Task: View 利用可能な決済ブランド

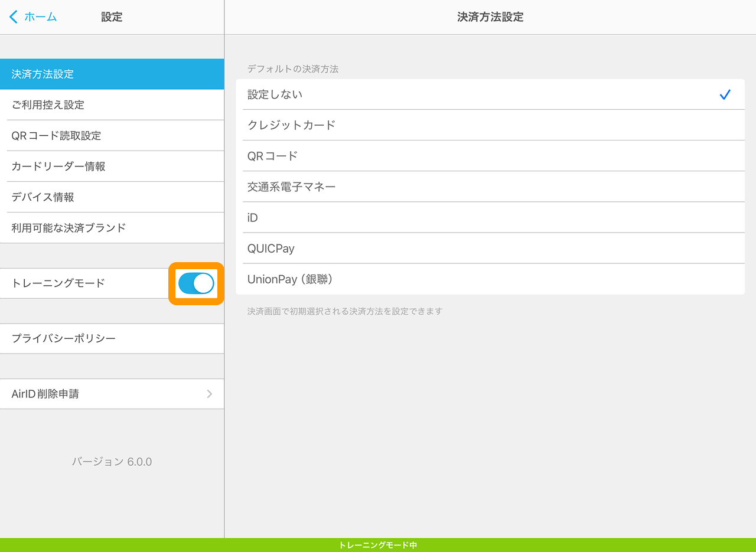Action: (112, 228)
